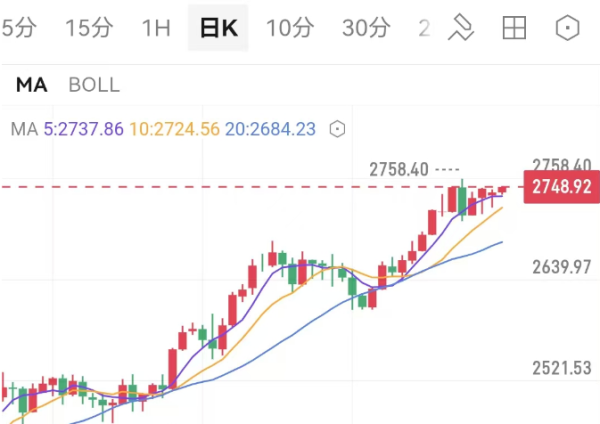The height and width of the screenshot is (424, 600).
Task: Open MA parameter settings hexagon icon
Action: 338,129
